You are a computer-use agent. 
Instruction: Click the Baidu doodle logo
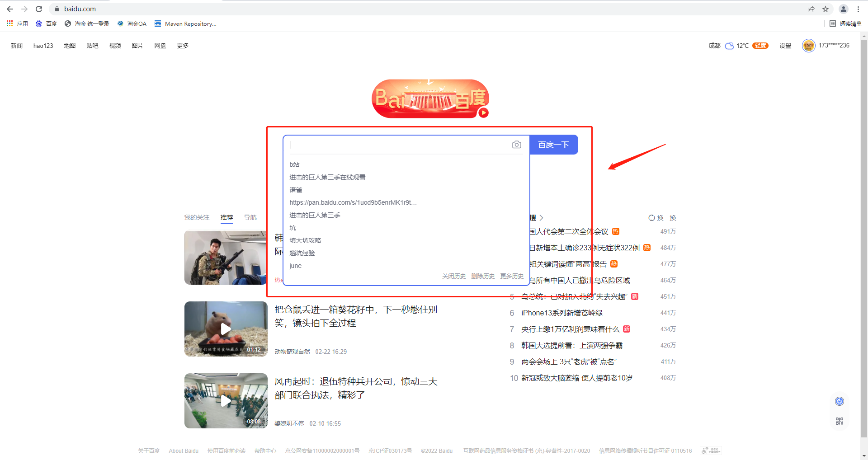430,99
